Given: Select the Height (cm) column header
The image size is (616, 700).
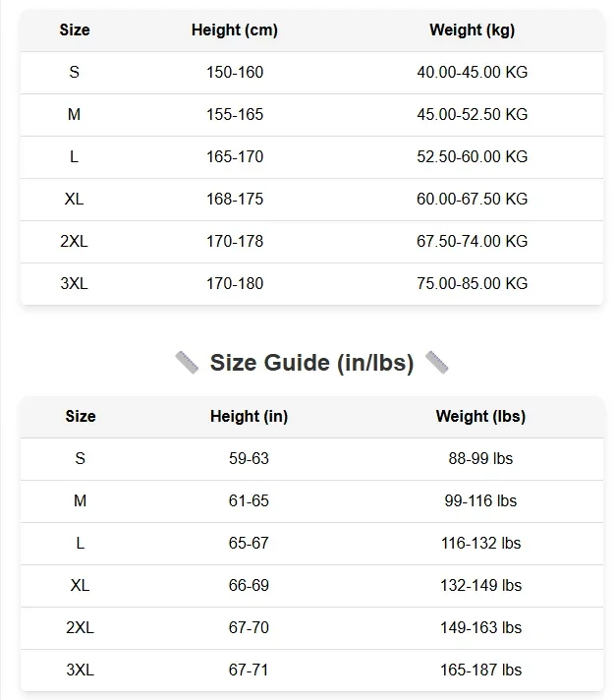Looking at the screenshot, I should point(235,30).
